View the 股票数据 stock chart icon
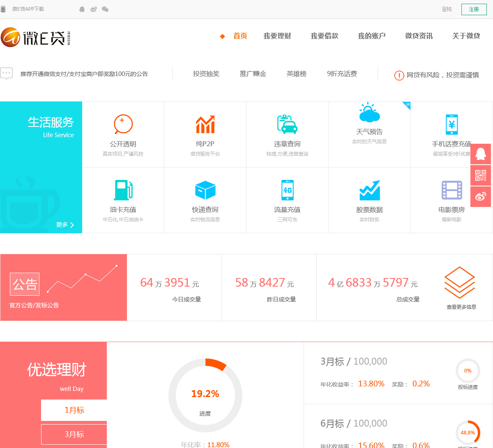 point(369,190)
